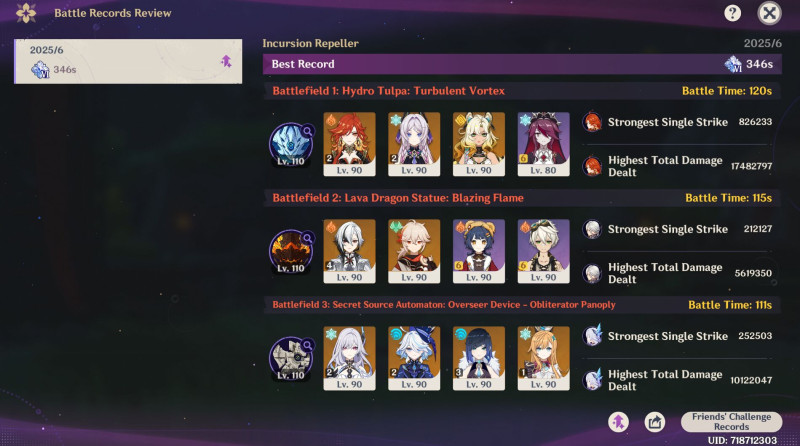Inspect the Secret Source Automaton boss icon

point(291,359)
